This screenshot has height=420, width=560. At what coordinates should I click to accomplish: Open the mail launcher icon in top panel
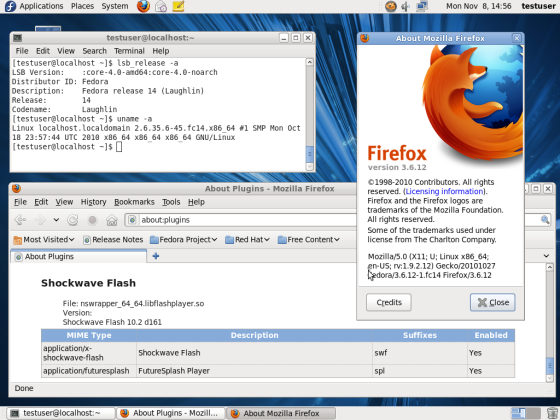click(x=161, y=6)
